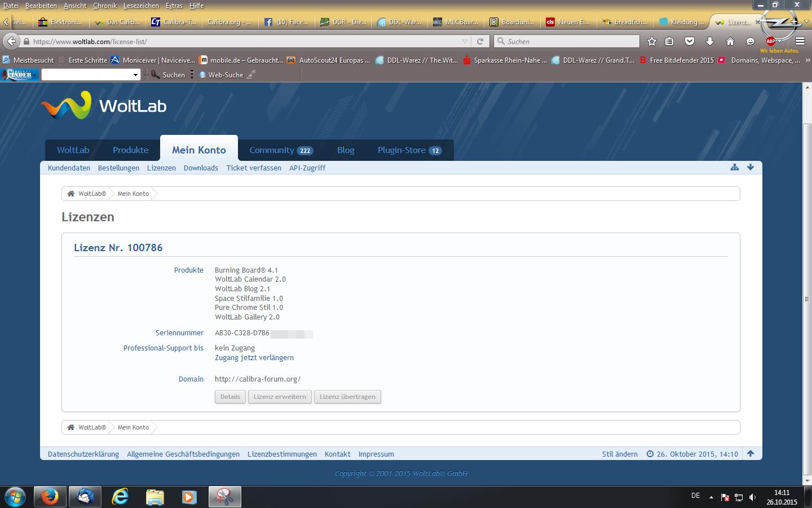Screen dimensions: 812x508
Task: Click the scroll-to-top arrow in footer
Action: click(x=751, y=454)
